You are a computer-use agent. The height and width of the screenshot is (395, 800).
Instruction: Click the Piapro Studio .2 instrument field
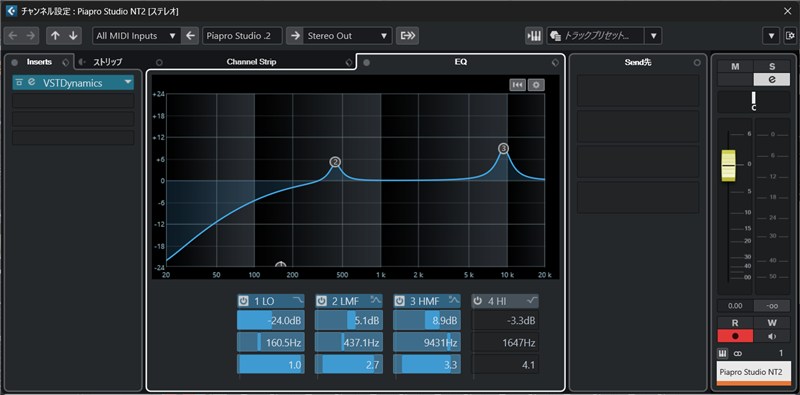click(243, 36)
